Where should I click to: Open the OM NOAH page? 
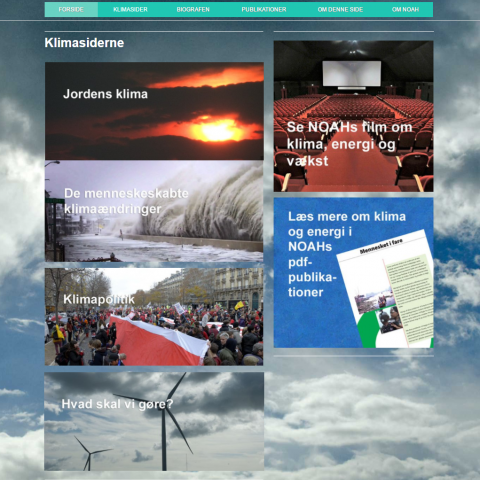point(405,9)
